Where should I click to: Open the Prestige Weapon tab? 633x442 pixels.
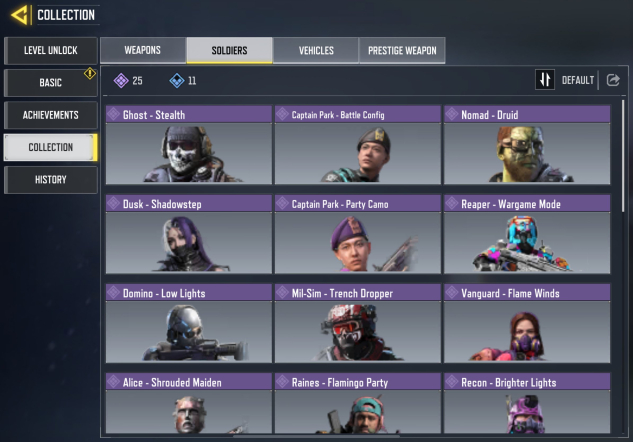tap(402, 50)
